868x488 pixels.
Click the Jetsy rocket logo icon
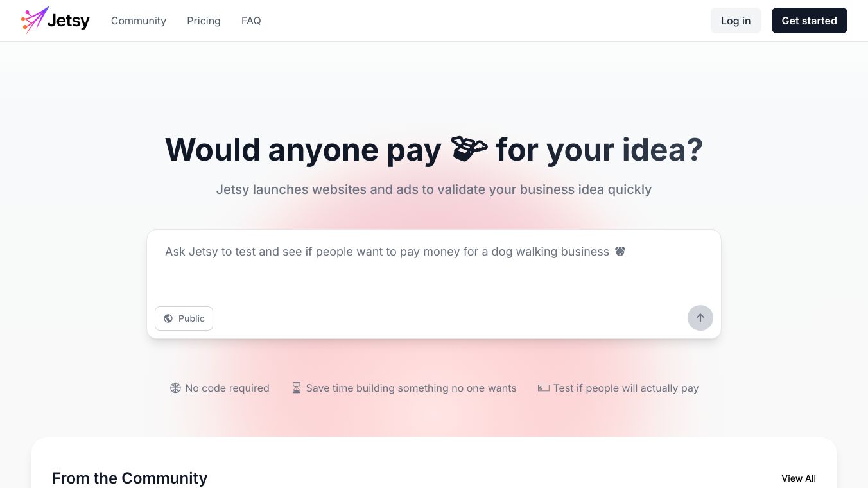(x=35, y=21)
